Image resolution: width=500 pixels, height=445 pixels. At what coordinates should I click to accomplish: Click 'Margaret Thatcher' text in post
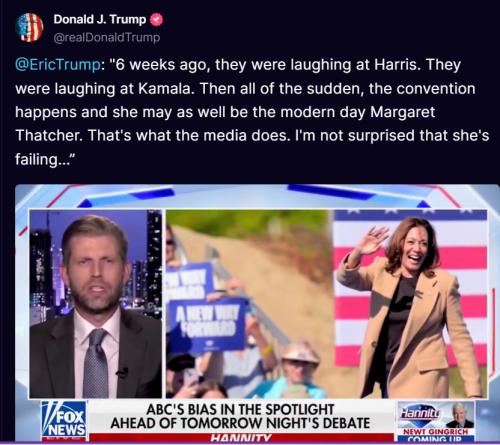(225, 124)
